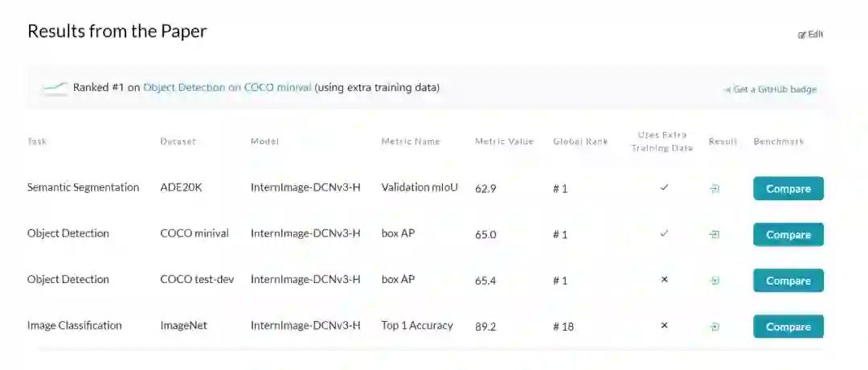Open the Image Classification task link
Image resolution: width=868 pixels, height=370 pixels.
[x=74, y=326]
